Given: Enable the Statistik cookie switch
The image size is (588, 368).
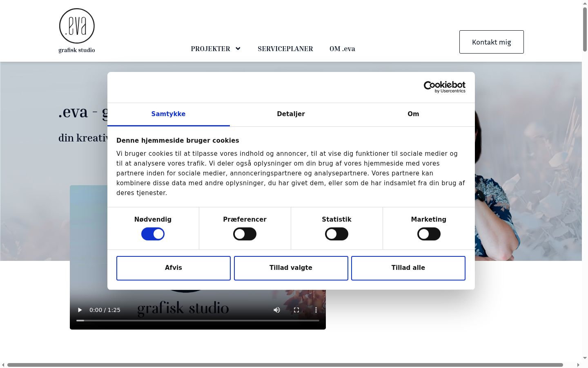Looking at the screenshot, I should click(336, 234).
